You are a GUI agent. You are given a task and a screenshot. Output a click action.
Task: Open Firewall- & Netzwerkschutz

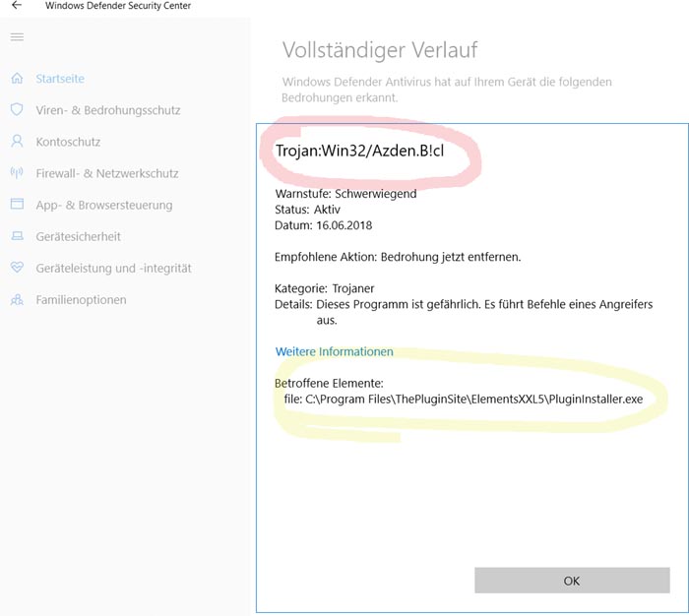(x=107, y=173)
